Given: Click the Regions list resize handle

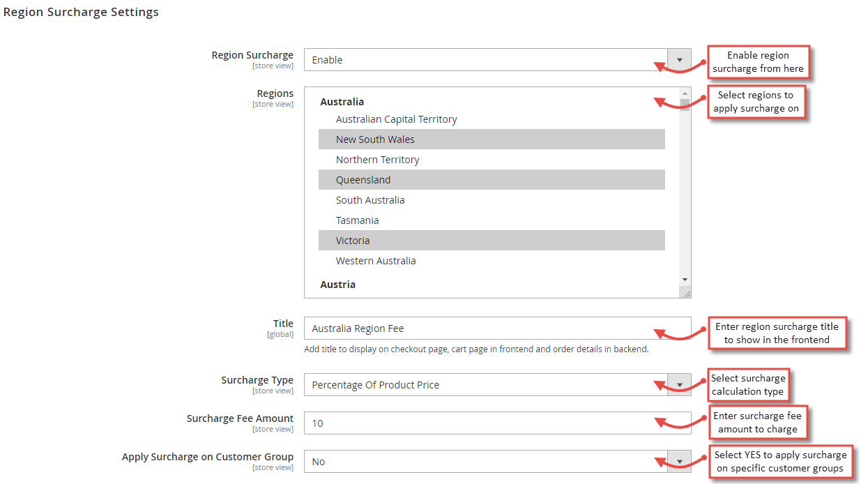Looking at the screenshot, I should [686, 294].
